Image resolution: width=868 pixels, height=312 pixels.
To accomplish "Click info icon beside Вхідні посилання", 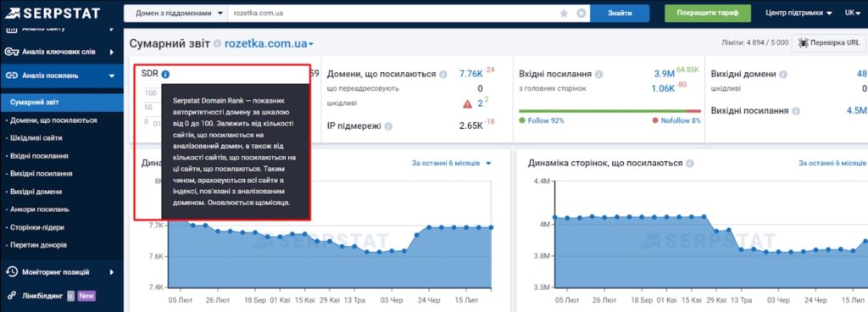I will coord(599,74).
